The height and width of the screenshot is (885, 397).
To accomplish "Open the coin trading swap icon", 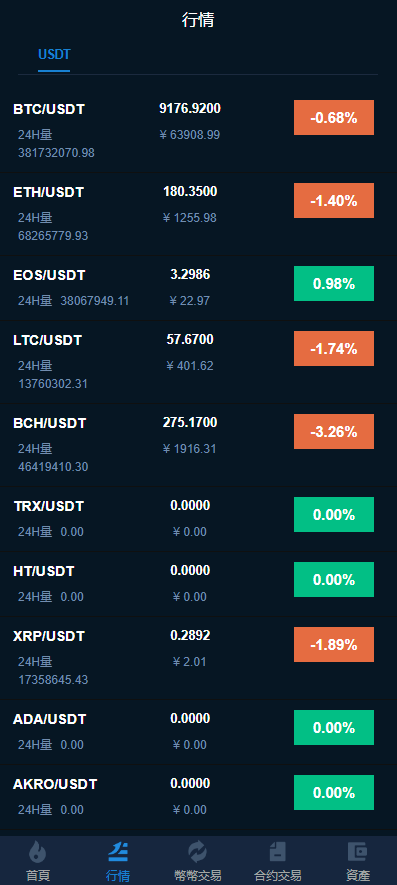I will [198, 851].
